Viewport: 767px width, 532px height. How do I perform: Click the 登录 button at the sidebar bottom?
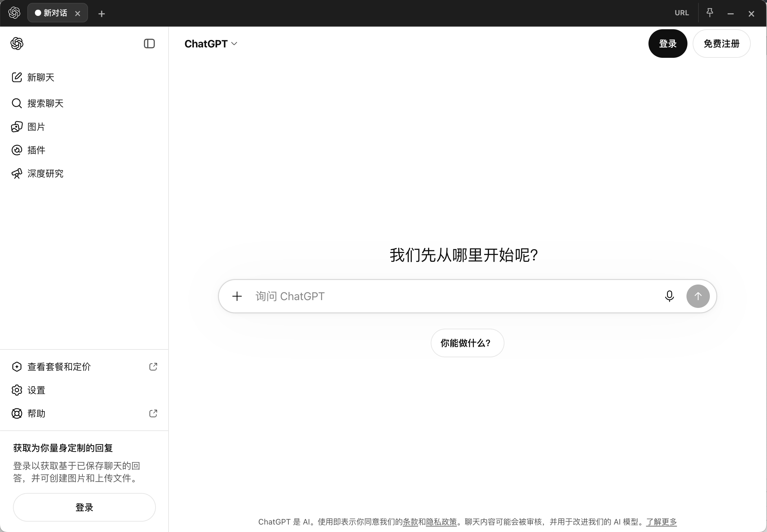(x=84, y=507)
